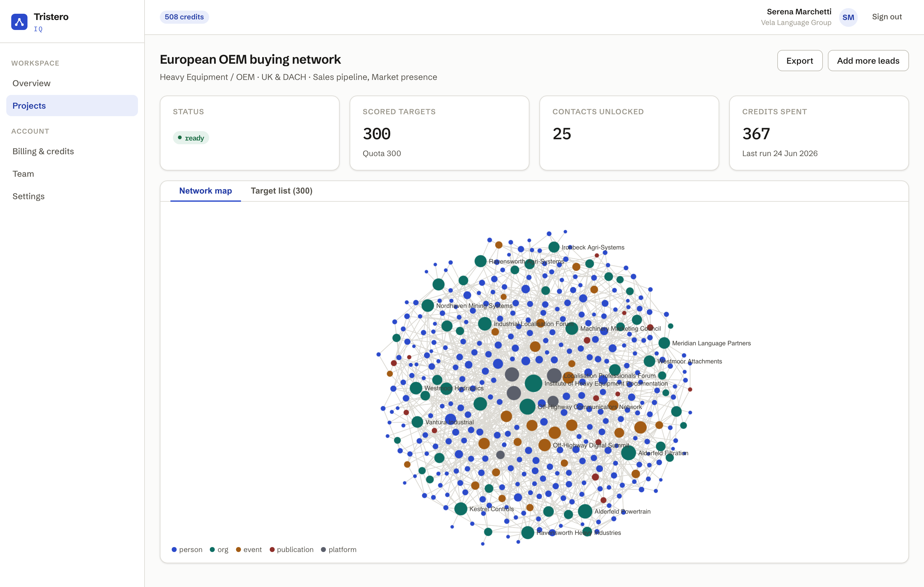Click the SM user avatar
The width and height of the screenshot is (924, 587).
[848, 17]
